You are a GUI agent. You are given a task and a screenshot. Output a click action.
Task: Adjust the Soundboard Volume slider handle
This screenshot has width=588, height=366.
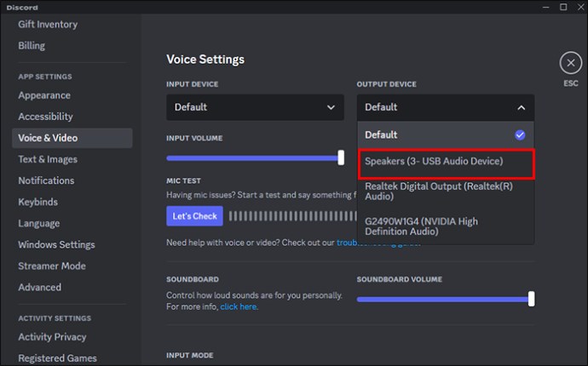click(532, 299)
